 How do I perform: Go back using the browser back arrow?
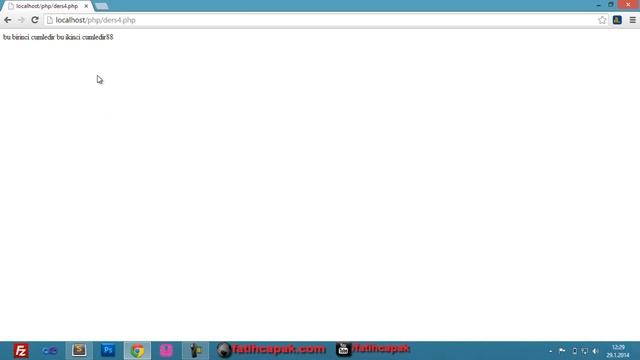click(x=8, y=20)
